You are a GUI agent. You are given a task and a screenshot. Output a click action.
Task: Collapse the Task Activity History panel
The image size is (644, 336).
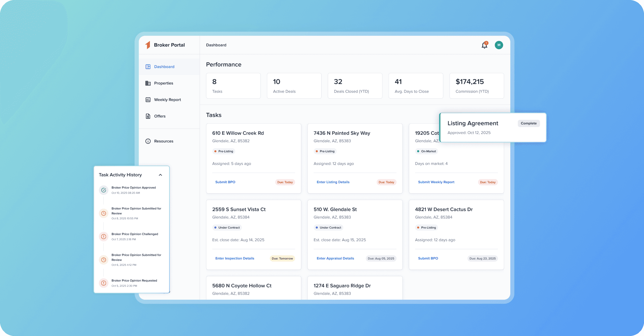coord(160,175)
